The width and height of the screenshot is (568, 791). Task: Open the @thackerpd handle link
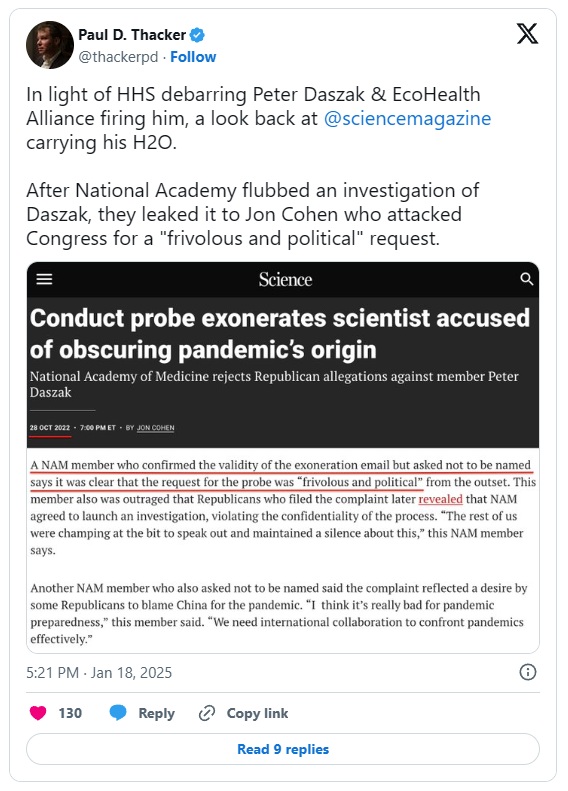(118, 57)
